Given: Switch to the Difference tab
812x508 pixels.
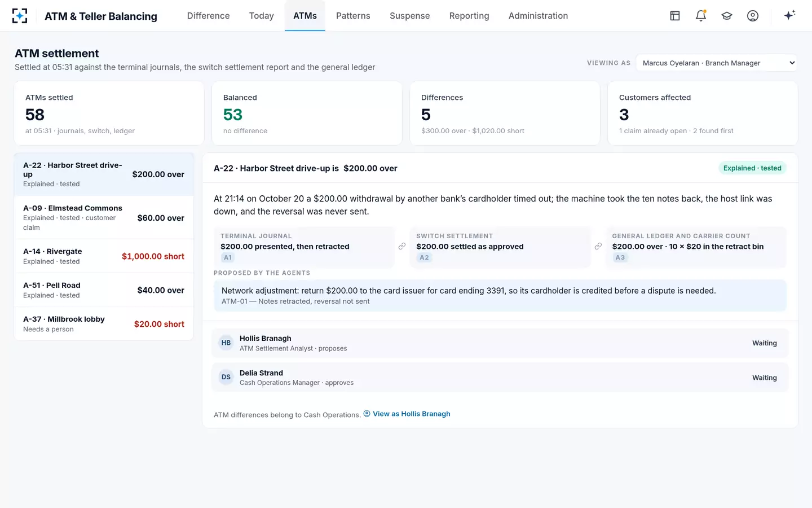Looking at the screenshot, I should pos(209,16).
